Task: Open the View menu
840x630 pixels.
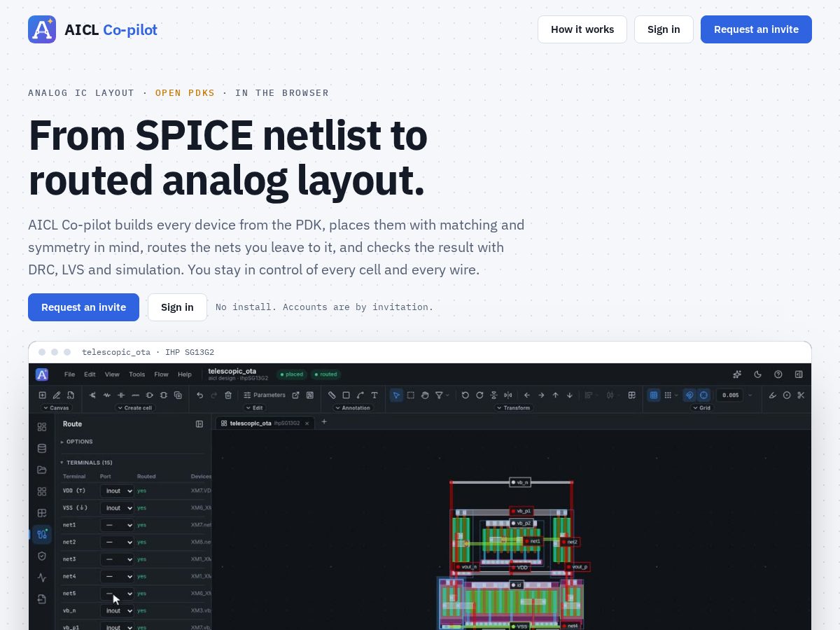Action: [112, 374]
